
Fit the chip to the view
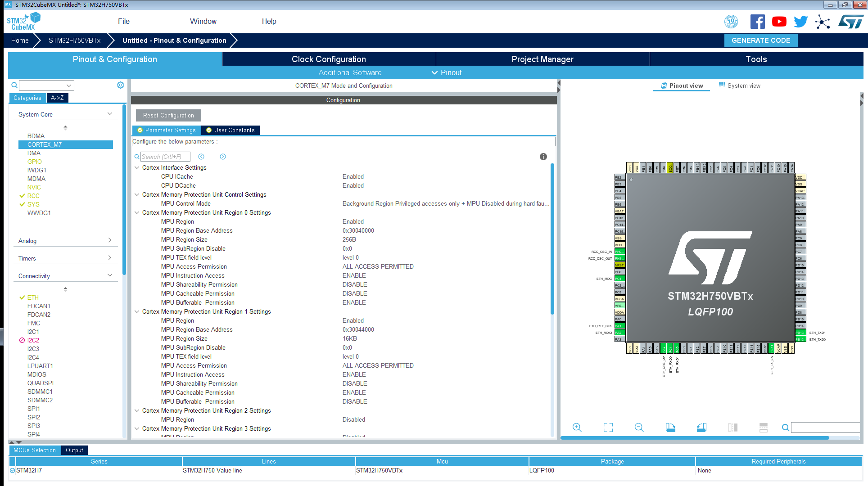point(608,427)
